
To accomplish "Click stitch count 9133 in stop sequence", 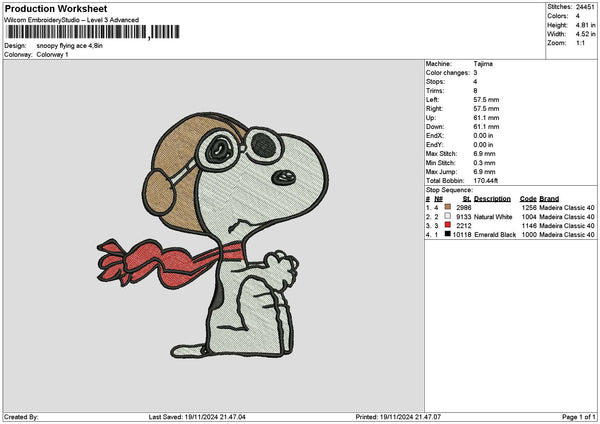I will pos(464,217).
